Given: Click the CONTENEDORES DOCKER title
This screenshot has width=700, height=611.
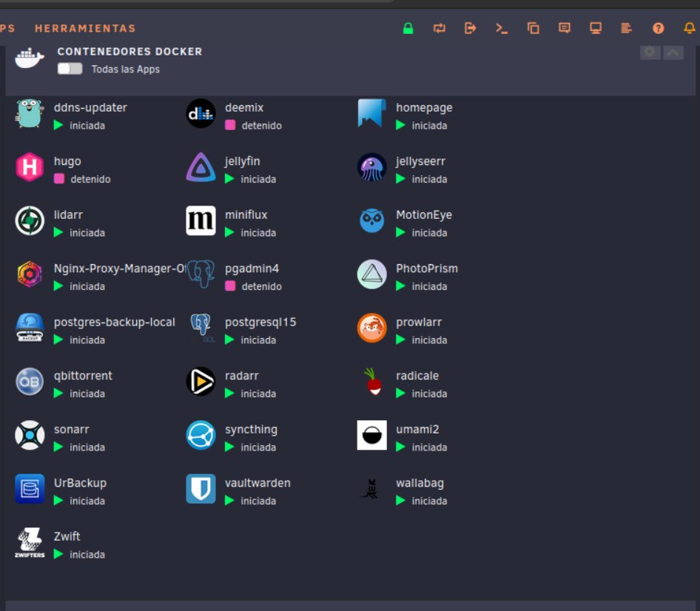Looking at the screenshot, I should 129,51.
